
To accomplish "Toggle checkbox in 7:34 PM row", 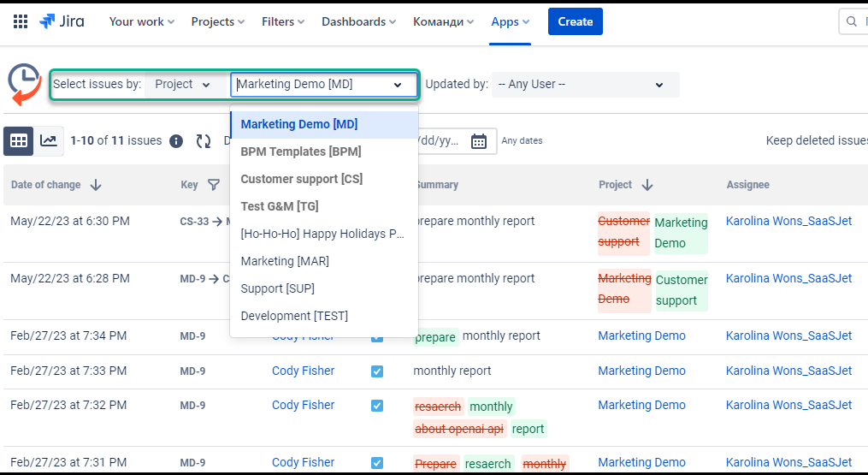I will tap(377, 336).
